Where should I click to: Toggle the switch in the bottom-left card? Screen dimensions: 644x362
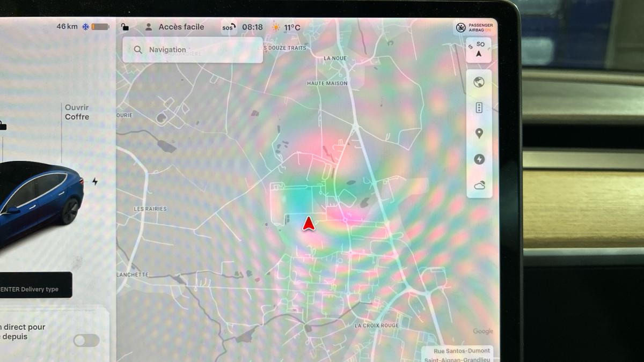86,341
